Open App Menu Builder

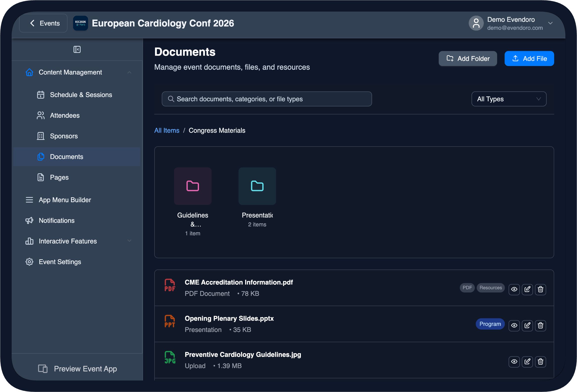tap(77, 200)
